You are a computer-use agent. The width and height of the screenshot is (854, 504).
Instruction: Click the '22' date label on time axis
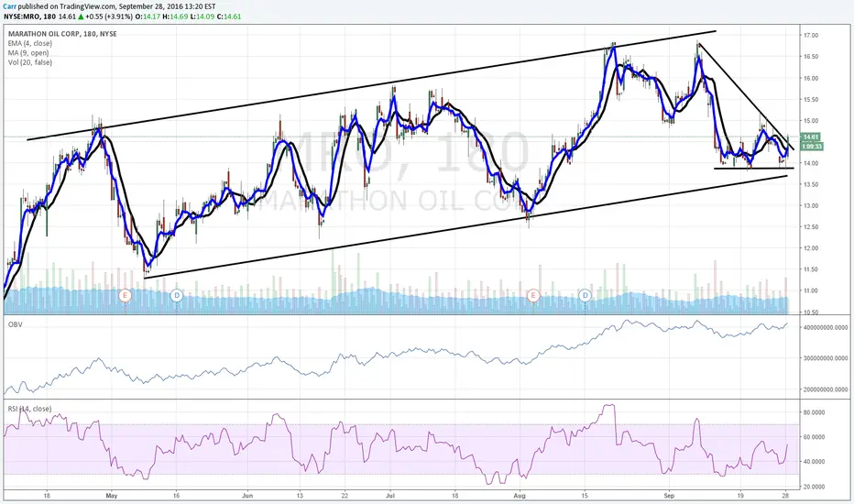coord(345,496)
